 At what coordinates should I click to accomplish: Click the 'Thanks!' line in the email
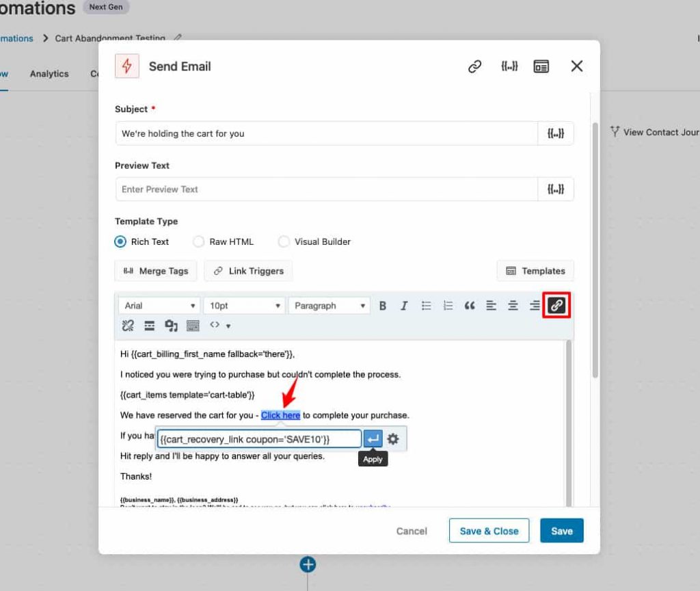tap(136, 476)
